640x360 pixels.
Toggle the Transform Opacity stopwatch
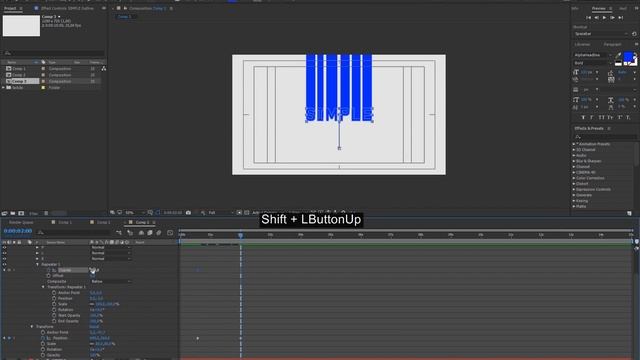43,355
